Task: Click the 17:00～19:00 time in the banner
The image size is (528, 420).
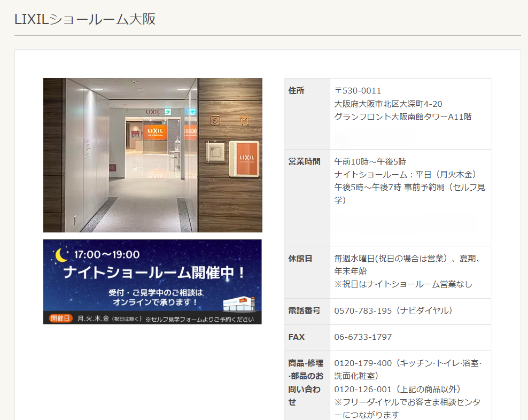Action: click(x=107, y=255)
